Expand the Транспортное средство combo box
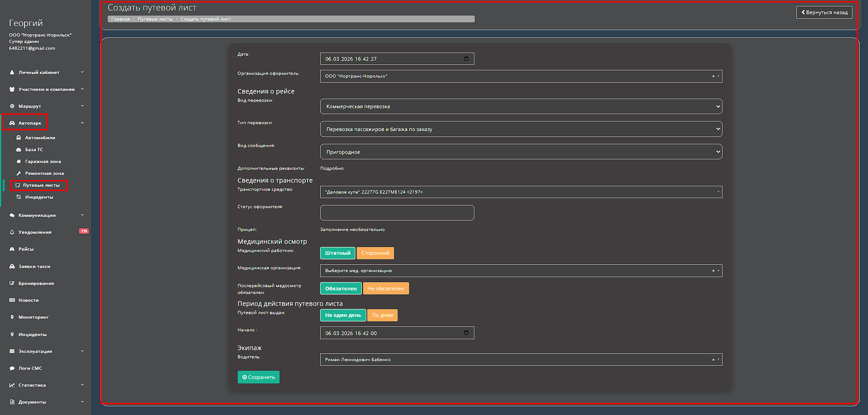This screenshot has width=868, height=415. pos(521,192)
